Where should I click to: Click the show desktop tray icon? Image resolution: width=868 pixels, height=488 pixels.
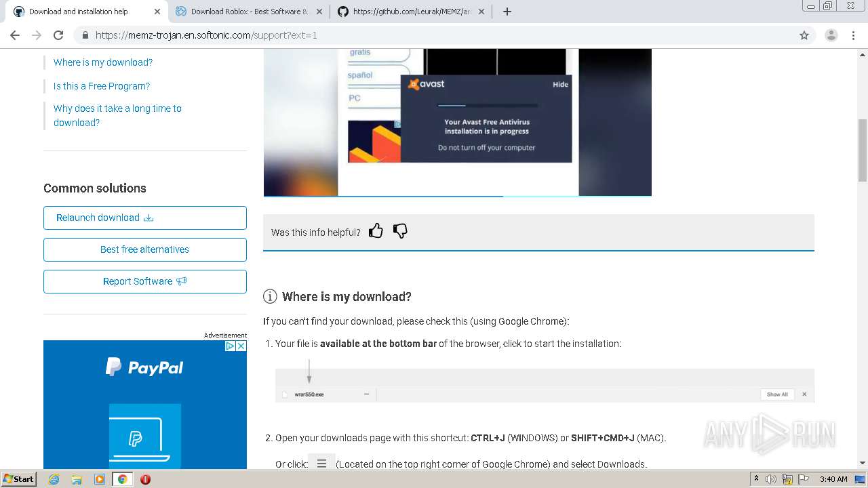pos(860,479)
